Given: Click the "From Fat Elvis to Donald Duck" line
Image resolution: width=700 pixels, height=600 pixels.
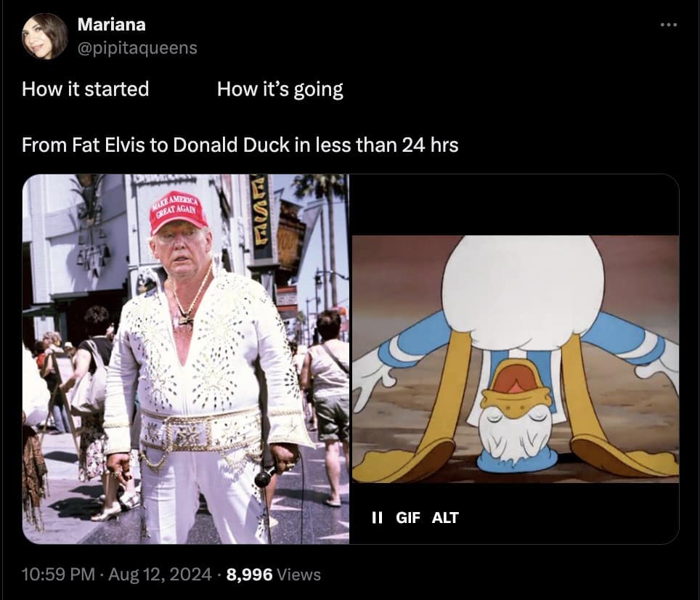Looking at the screenshot, I should 240,145.
